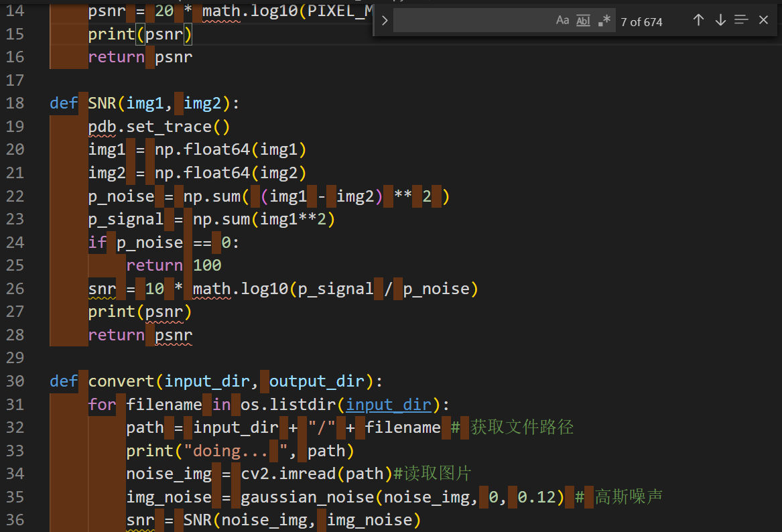Enable the Match Case 'Aa' option

[562, 20]
